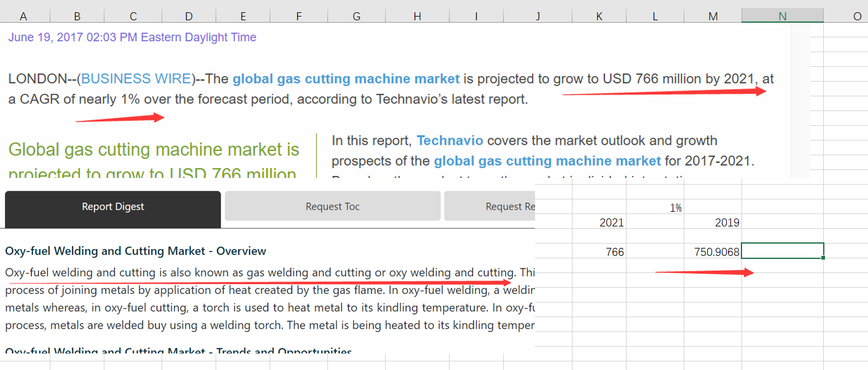Click text line starting 'process of joining metals'
The width and height of the screenshot is (868, 370).
tap(270, 290)
